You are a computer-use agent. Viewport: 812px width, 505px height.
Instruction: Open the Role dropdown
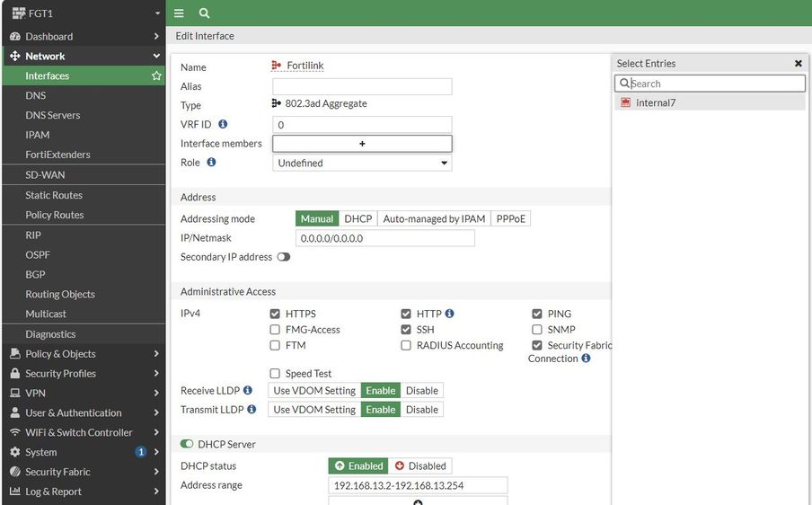pyautogui.click(x=362, y=164)
